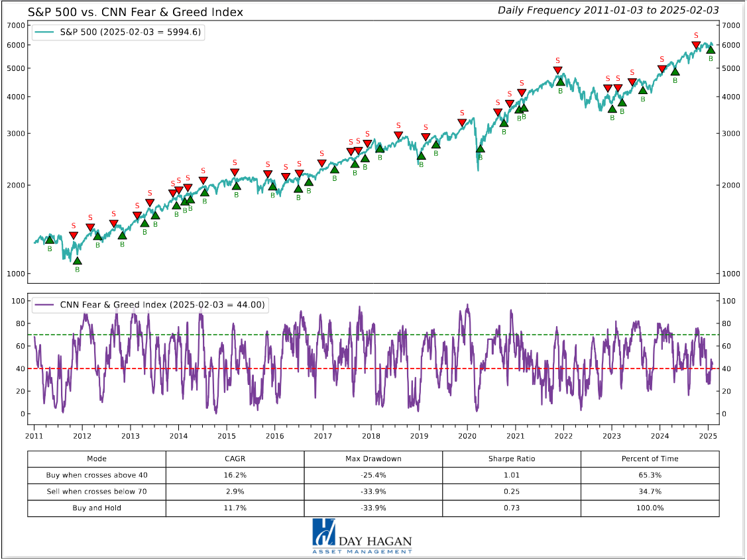Click the 11.7% CAGR cell

(x=235, y=508)
